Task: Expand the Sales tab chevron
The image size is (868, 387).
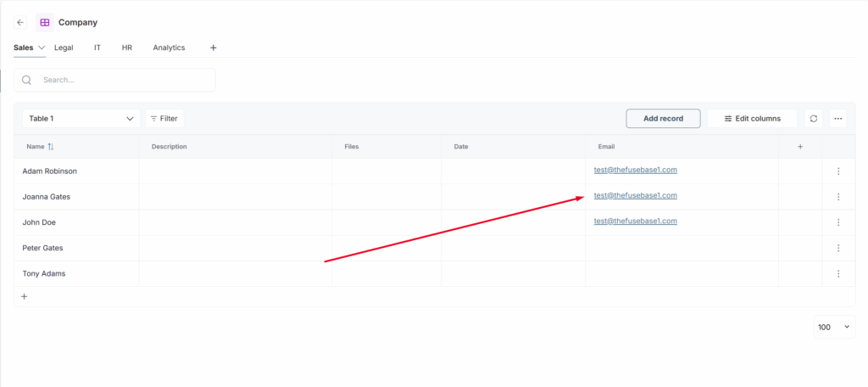Action: pyautogui.click(x=42, y=48)
